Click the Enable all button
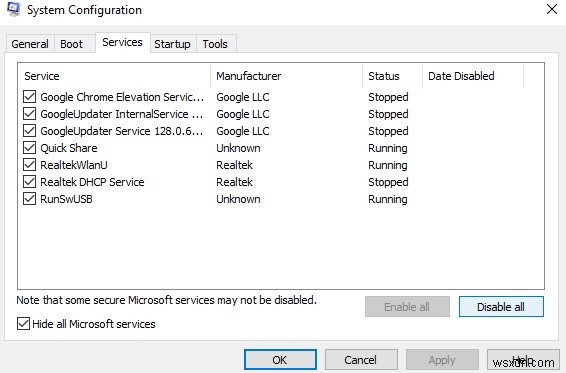Image resolution: width=566 pixels, height=373 pixels. (407, 307)
